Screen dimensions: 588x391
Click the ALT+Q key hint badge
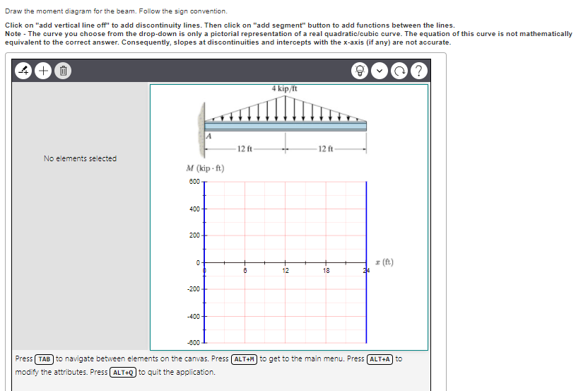point(123,373)
